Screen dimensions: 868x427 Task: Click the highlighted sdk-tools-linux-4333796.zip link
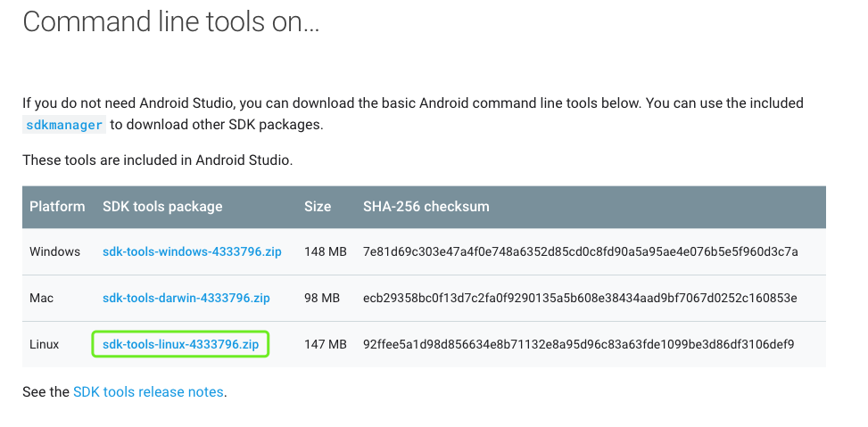tap(180, 344)
